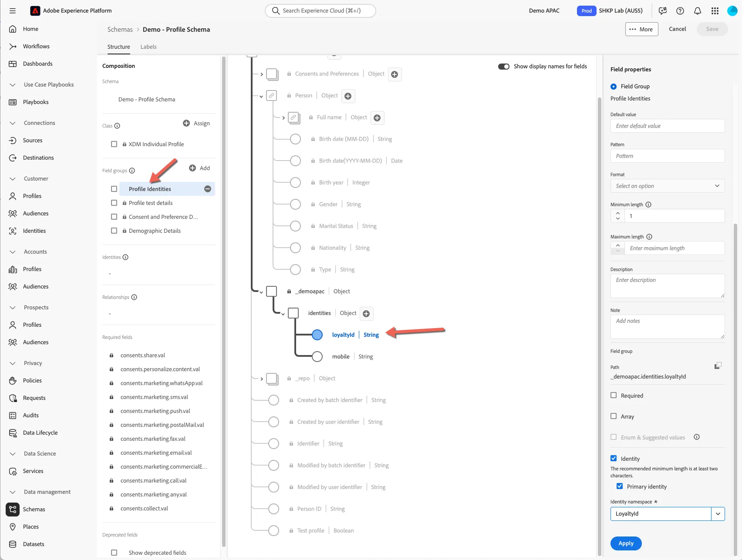The image size is (742, 560).
Task: Select the Field Group radio button
Action: 614,87
